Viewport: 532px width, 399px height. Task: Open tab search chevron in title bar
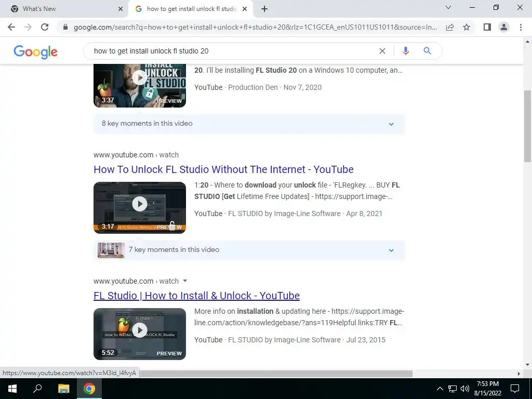pos(448,7)
